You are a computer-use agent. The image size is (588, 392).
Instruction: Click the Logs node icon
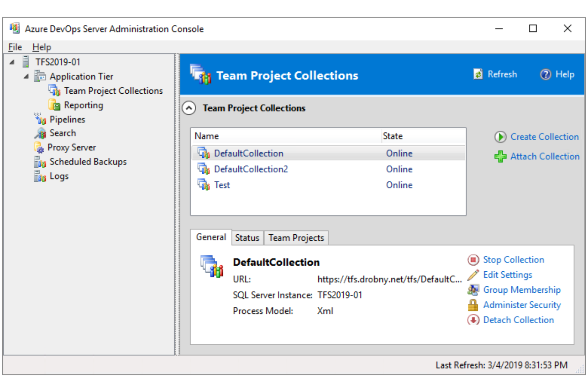coord(40,176)
